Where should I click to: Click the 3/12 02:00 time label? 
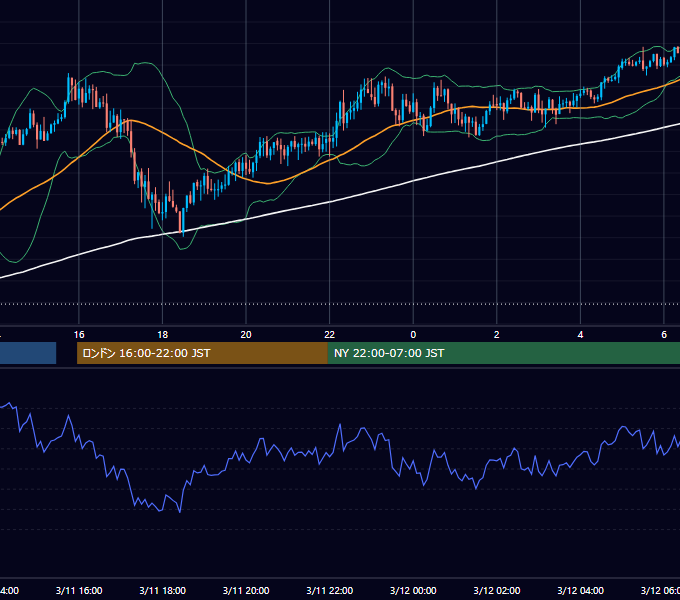[497, 590]
